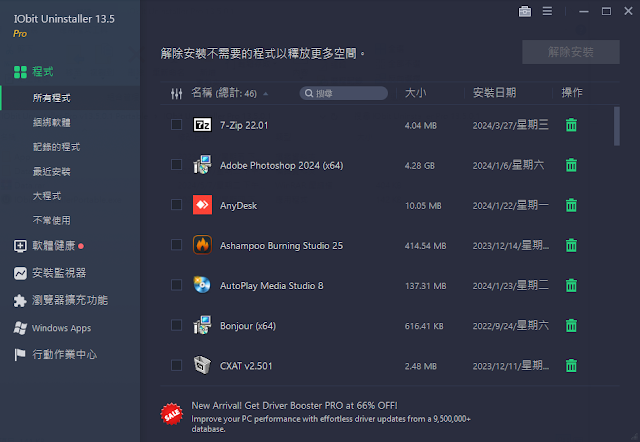Click the 行動作業中心 flag icon

coord(20,355)
